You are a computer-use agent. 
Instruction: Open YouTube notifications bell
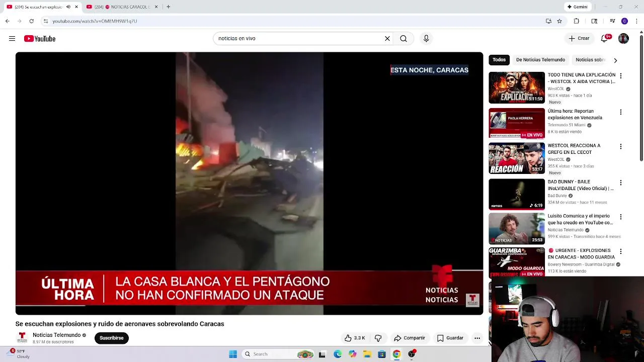click(x=605, y=38)
